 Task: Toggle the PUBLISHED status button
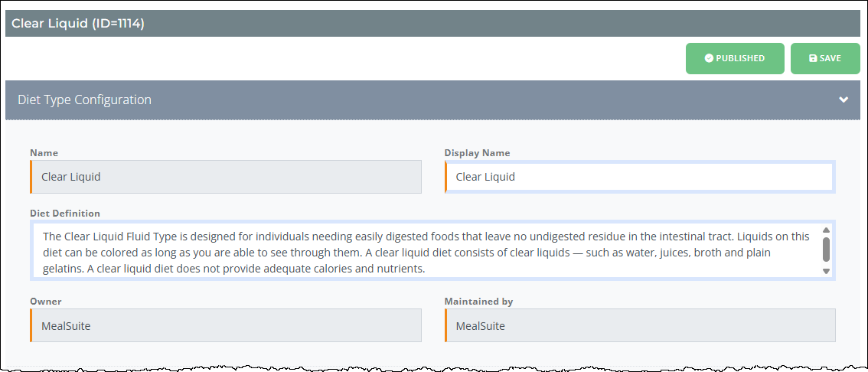735,59
